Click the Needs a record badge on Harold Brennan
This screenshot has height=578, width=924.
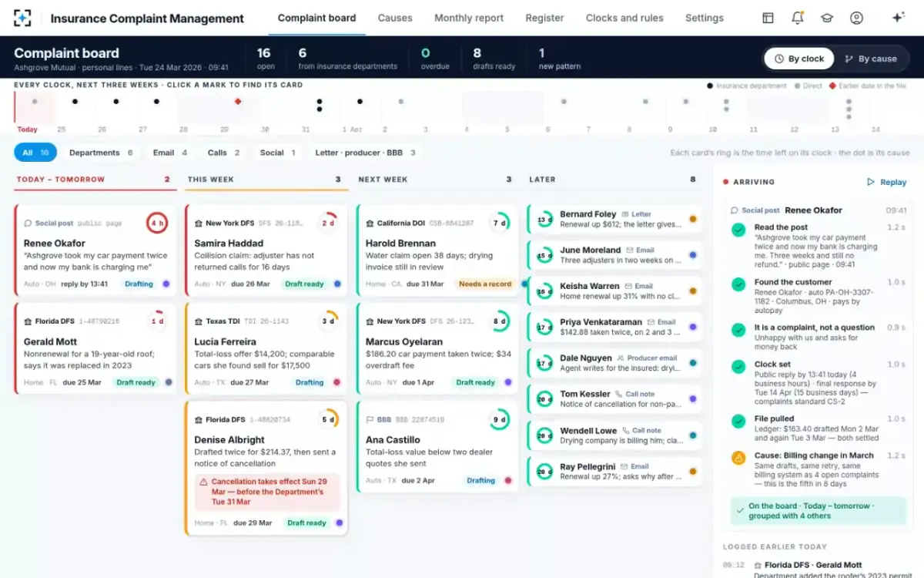pos(485,284)
